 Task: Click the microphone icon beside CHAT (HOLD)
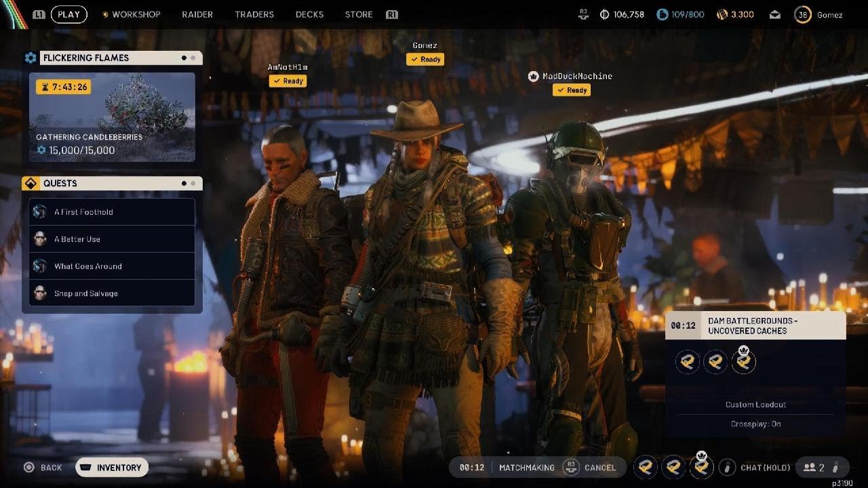point(727,467)
